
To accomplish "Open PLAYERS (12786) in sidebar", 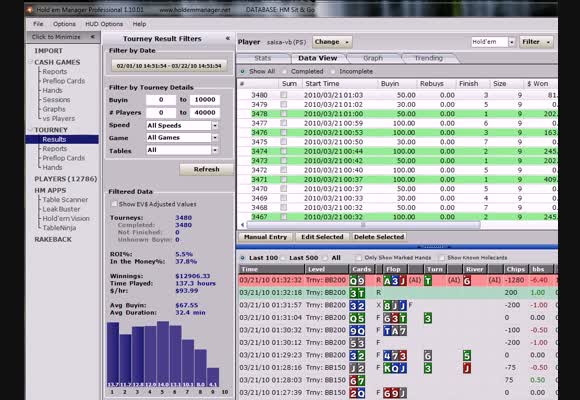I will click(66, 179).
